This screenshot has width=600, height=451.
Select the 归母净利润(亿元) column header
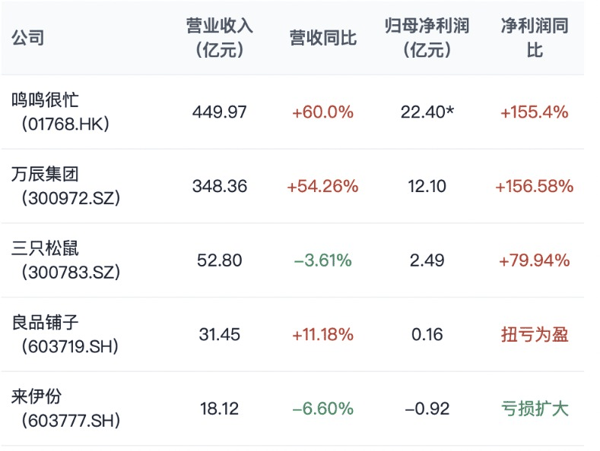tap(427, 38)
